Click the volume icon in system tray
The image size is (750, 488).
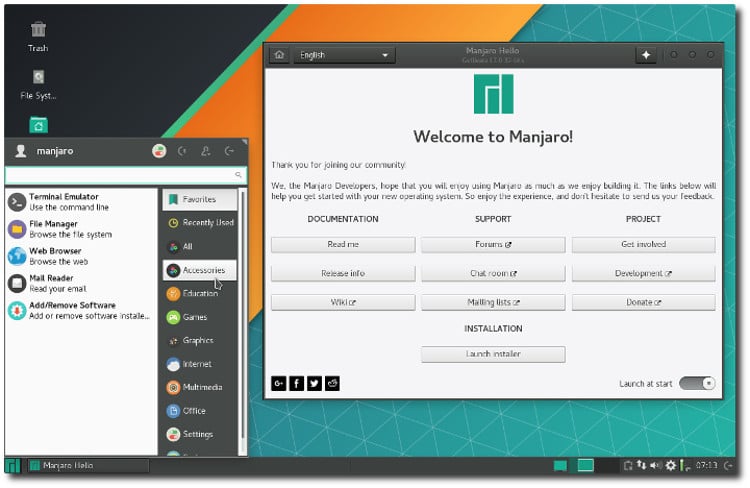(656, 465)
